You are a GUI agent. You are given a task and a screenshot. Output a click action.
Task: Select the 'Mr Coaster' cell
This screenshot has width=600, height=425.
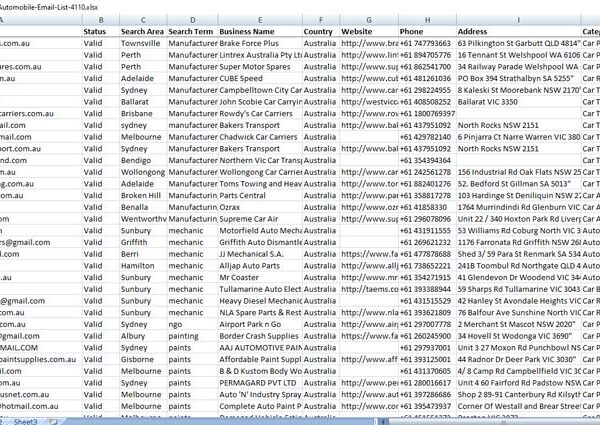point(260,277)
